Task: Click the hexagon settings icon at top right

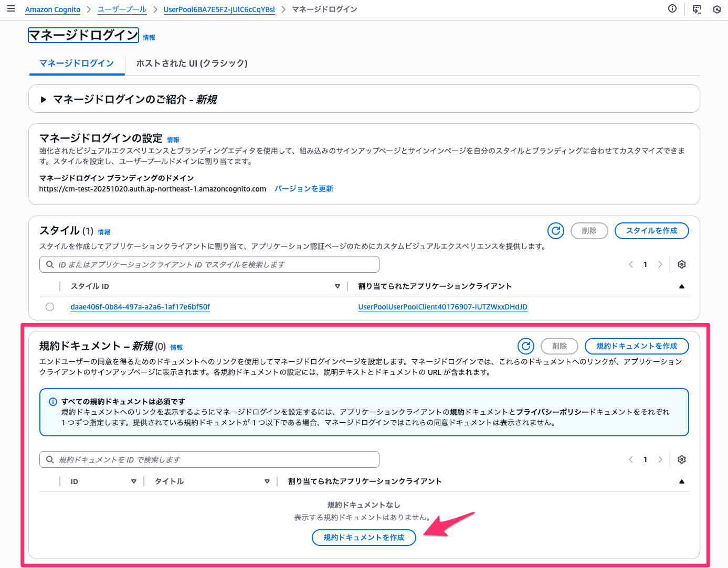Action: click(716, 9)
